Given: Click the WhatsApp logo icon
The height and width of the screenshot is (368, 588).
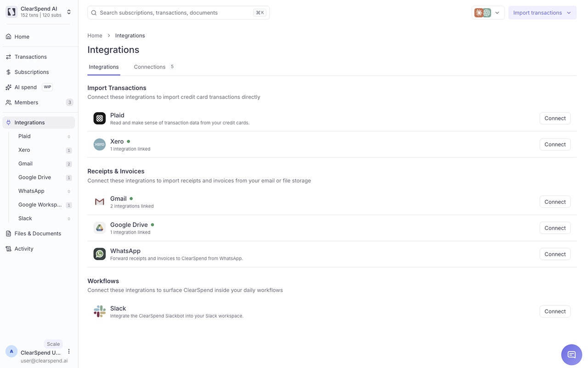Looking at the screenshot, I should click(100, 254).
